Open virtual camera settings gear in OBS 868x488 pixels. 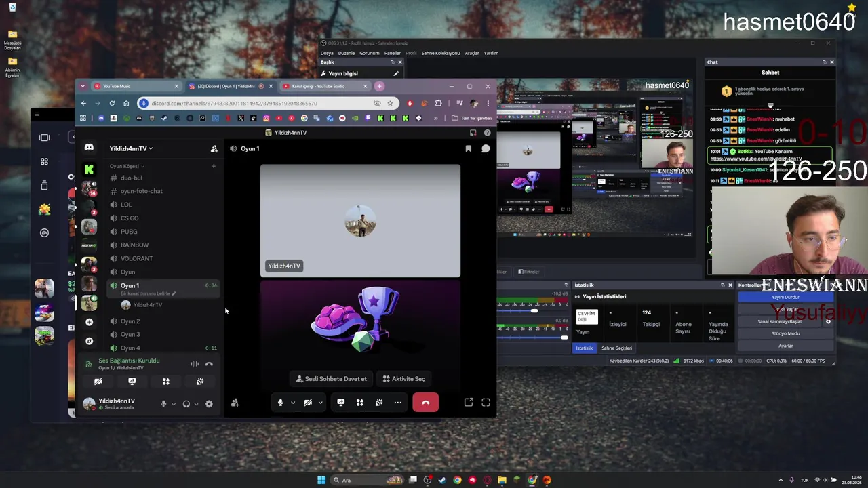click(828, 321)
